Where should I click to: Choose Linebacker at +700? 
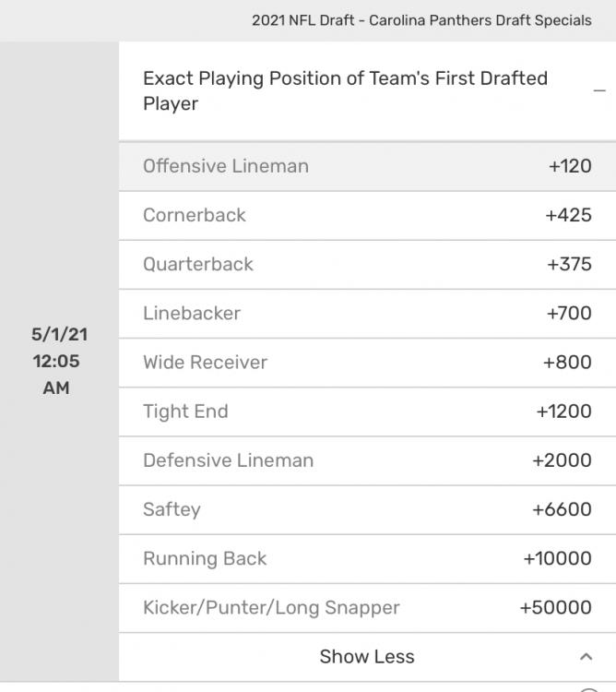367,314
